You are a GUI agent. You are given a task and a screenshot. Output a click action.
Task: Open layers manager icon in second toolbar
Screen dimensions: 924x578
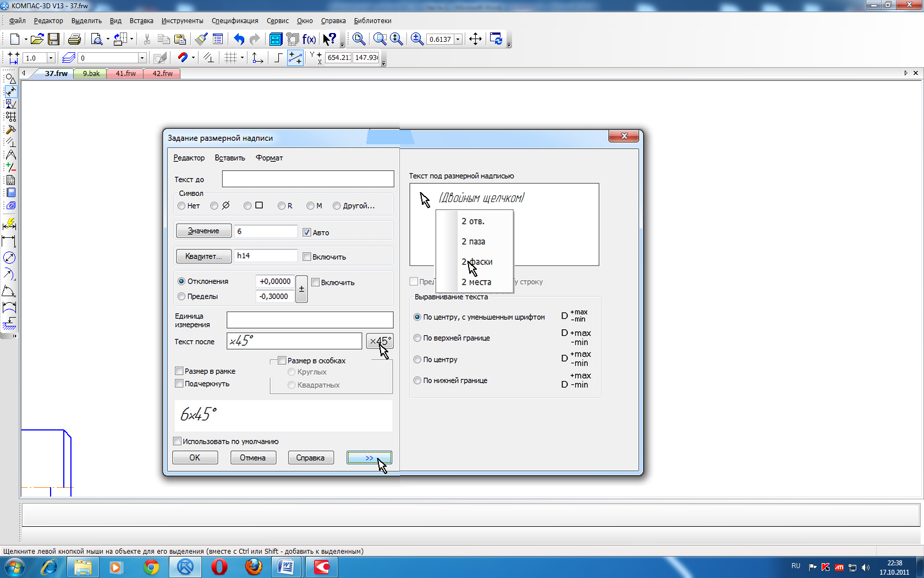point(69,58)
